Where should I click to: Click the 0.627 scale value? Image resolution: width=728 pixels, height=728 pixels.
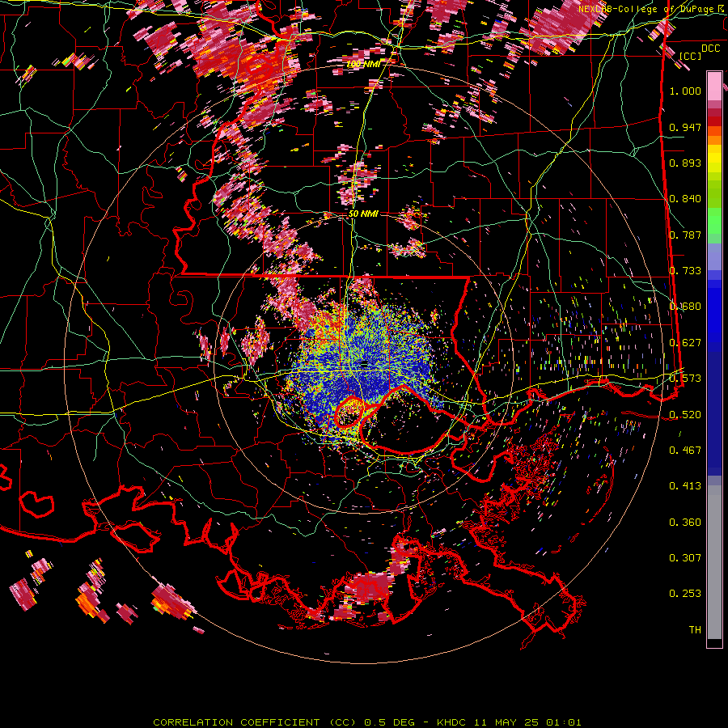tap(685, 343)
